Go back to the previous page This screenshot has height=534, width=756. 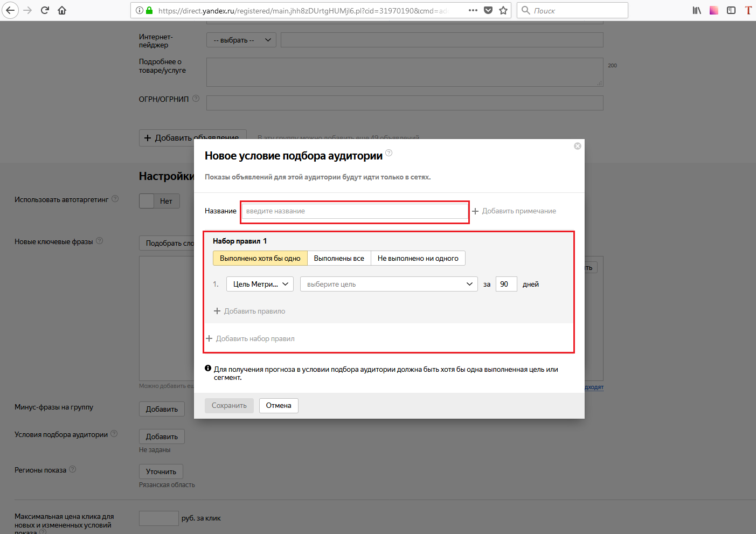(10, 10)
